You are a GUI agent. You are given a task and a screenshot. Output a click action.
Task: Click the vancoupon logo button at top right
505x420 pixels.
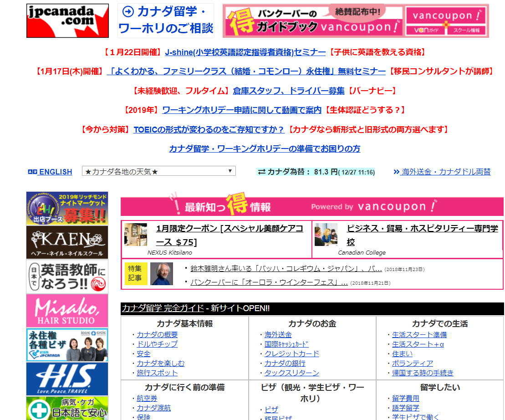[x=446, y=15]
